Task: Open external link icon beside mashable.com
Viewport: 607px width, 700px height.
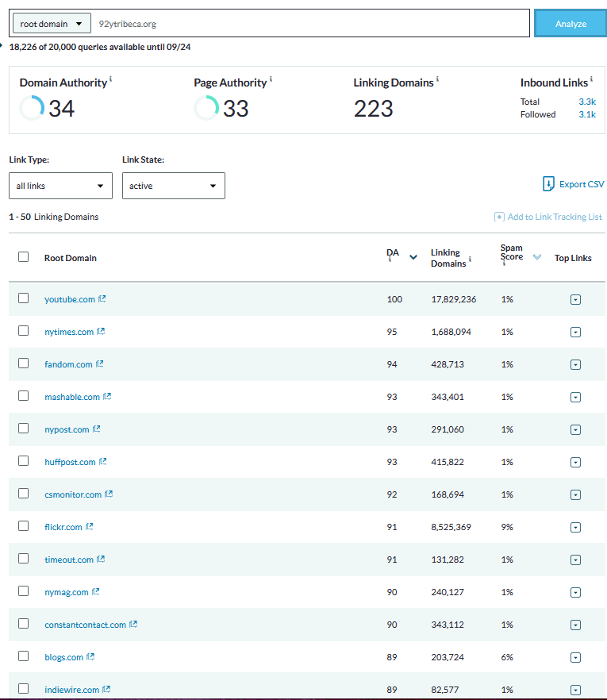Action: point(106,397)
